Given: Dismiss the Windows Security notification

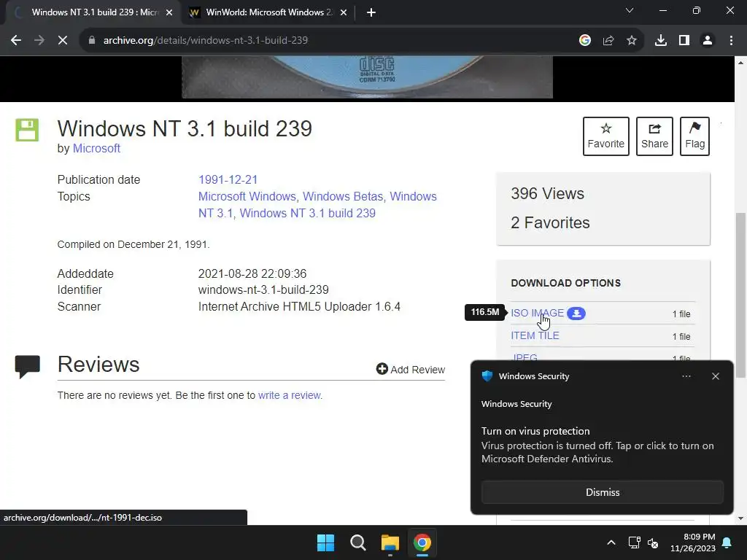Looking at the screenshot, I should pos(602,492).
